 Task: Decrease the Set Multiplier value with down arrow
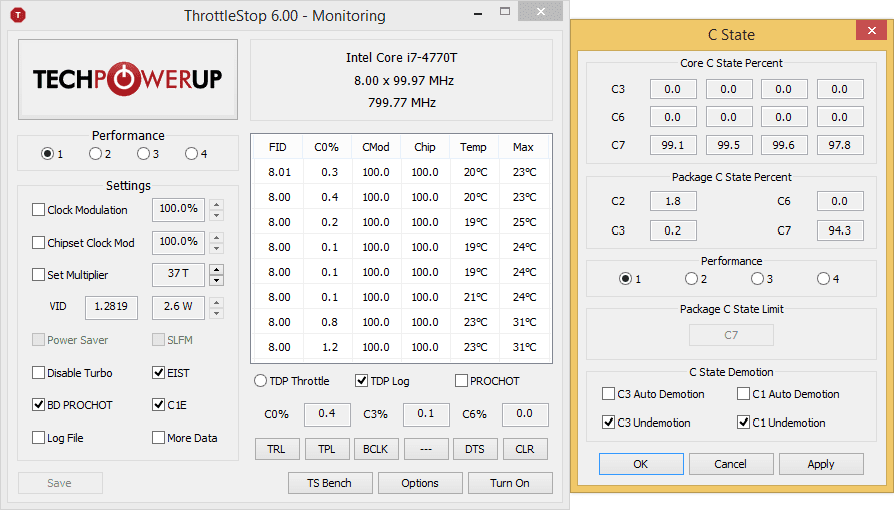[216, 280]
